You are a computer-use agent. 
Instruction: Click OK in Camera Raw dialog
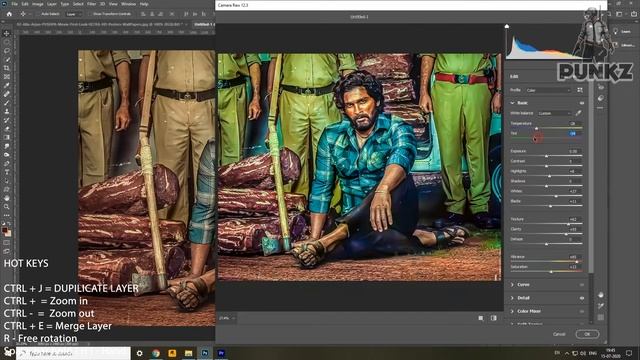587,334
